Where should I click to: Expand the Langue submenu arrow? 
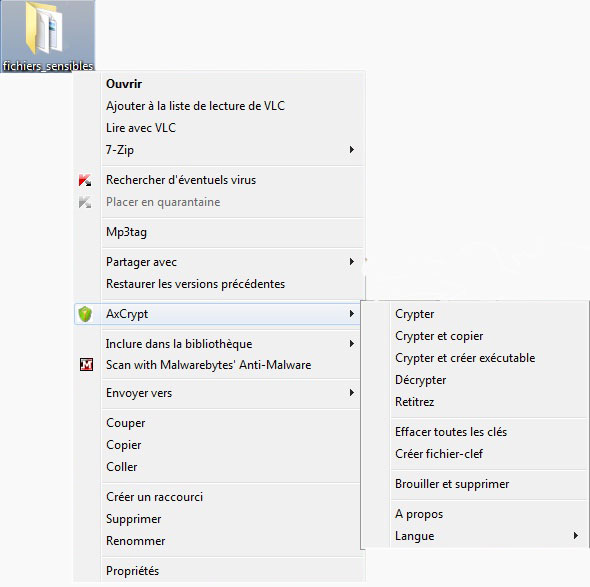click(576, 535)
